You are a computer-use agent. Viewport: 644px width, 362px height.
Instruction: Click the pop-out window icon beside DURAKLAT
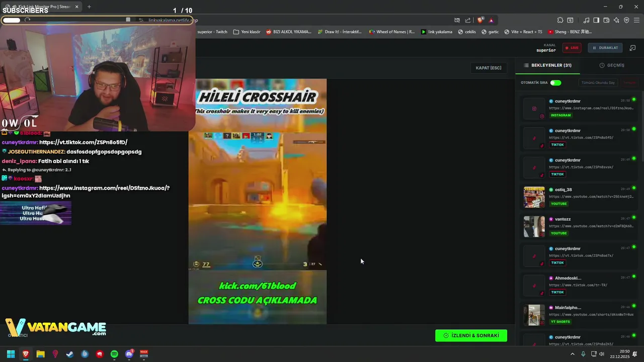pyautogui.click(x=632, y=48)
